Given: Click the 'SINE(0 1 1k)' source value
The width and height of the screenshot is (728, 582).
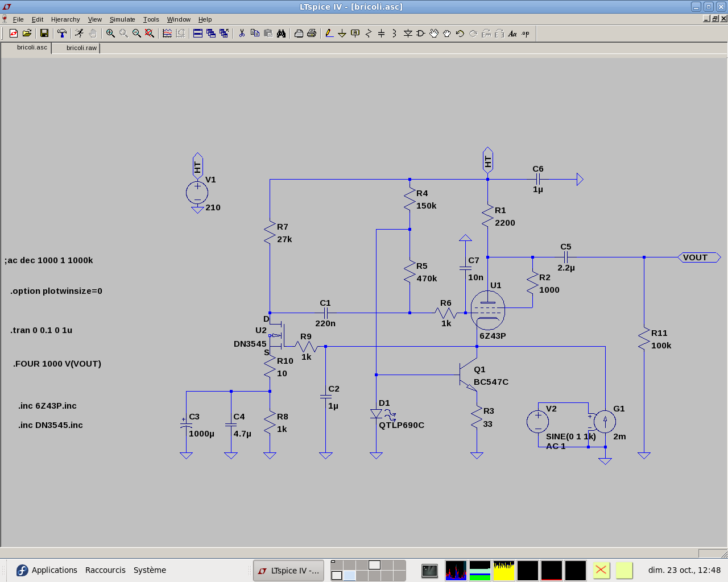Looking at the screenshot, I should tap(571, 436).
